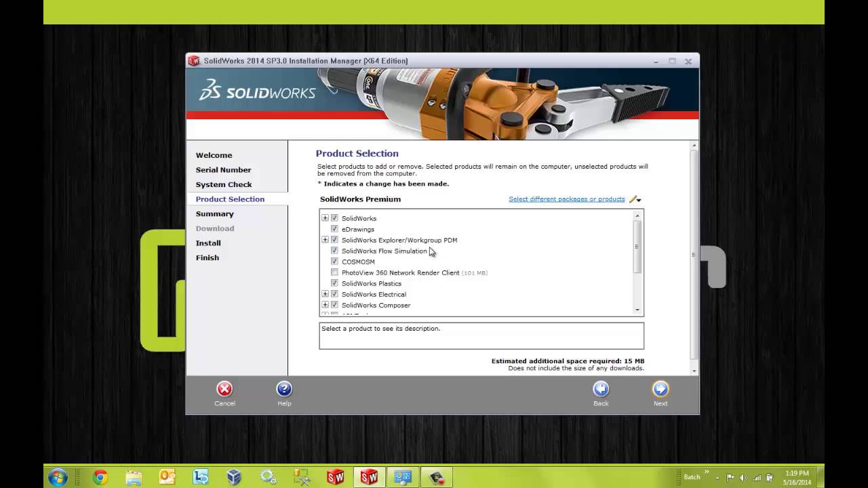Screen dimensions: 868x488
Task: Expand the Batch toolbar chevron in taskbar
Action: pyautogui.click(x=707, y=472)
